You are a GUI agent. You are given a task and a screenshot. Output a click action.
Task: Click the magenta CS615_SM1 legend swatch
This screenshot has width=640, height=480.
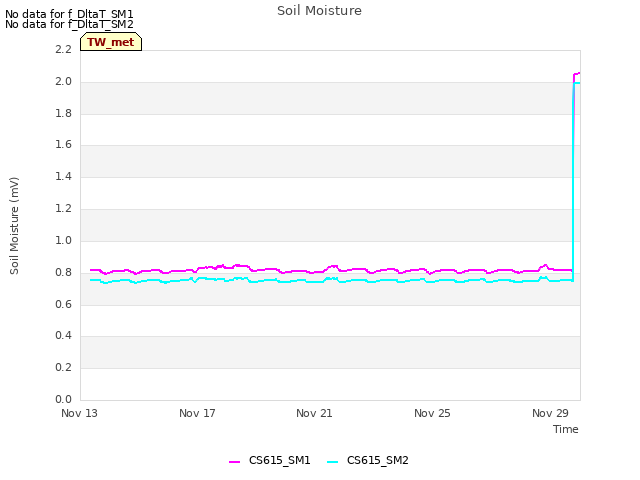click(234, 462)
